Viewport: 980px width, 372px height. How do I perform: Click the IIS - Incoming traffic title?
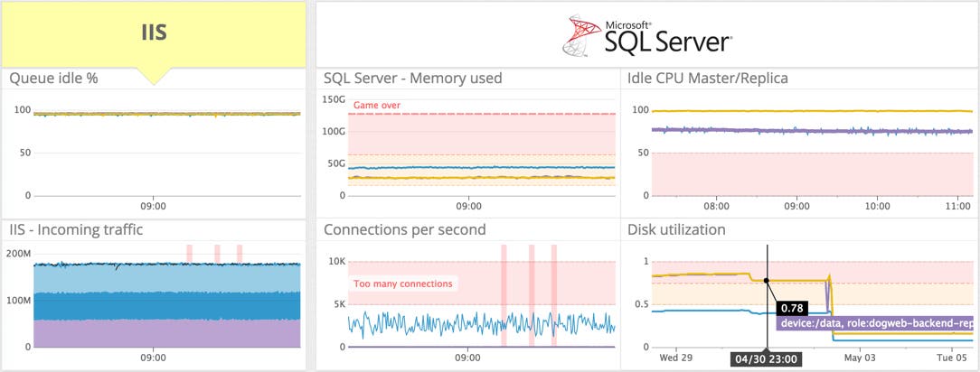[76, 230]
